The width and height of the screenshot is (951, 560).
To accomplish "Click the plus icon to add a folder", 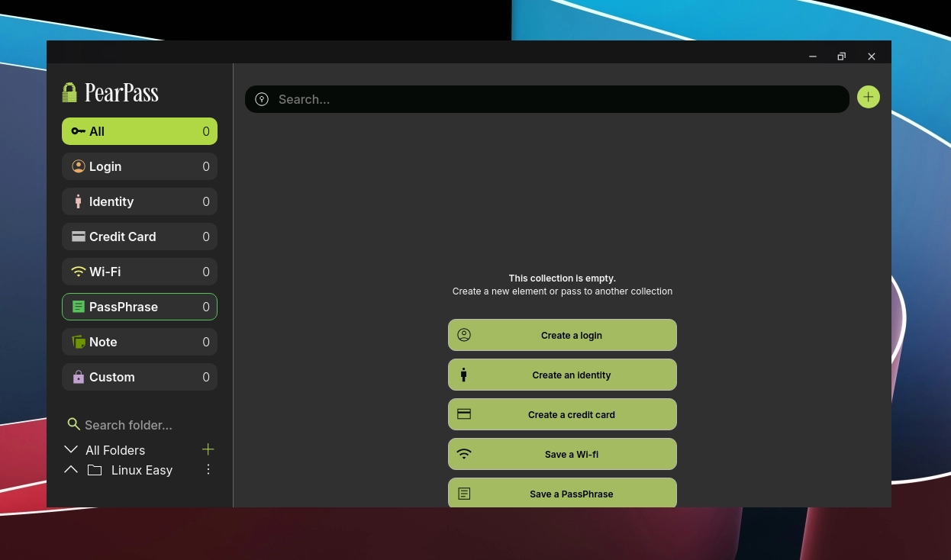I will [x=208, y=449].
